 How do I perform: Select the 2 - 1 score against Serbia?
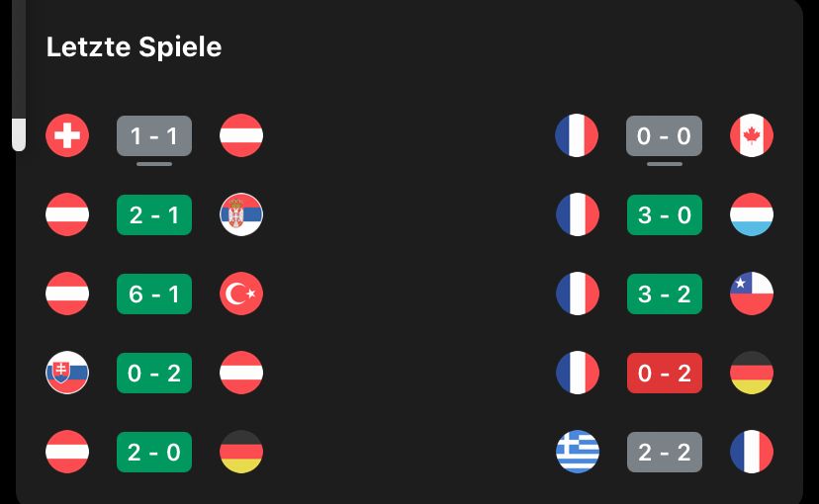pyautogui.click(x=154, y=214)
